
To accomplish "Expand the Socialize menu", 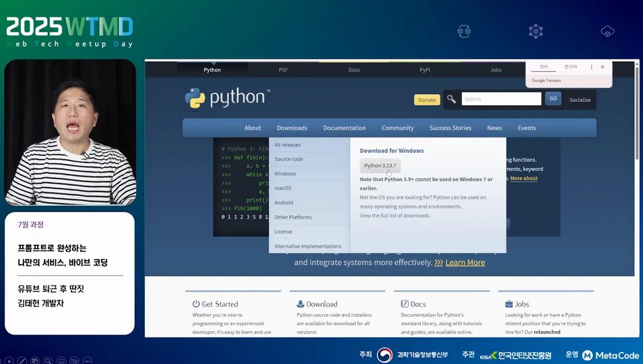I will click(x=580, y=100).
